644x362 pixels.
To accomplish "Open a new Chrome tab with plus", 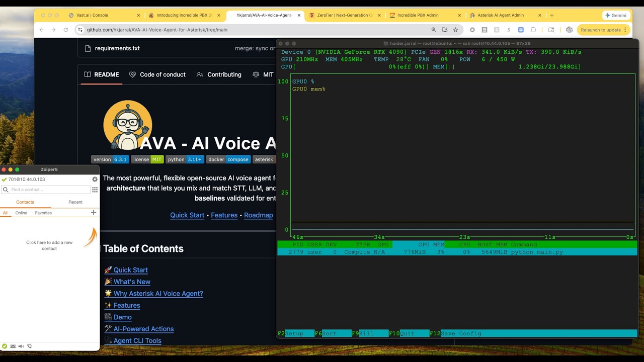I will [551, 15].
